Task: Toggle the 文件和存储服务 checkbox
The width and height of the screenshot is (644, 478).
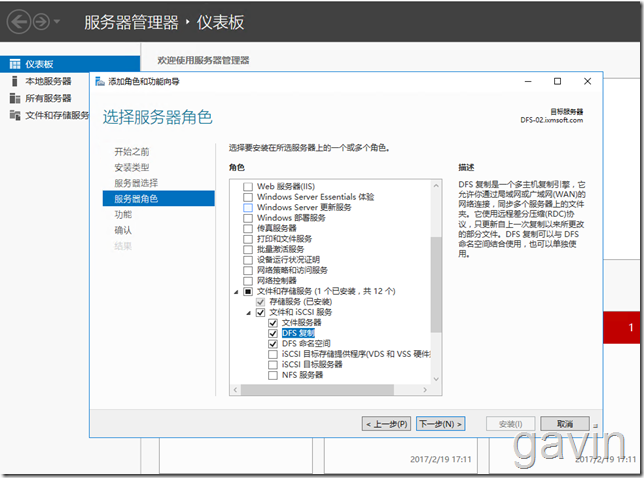Action: (x=248, y=292)
